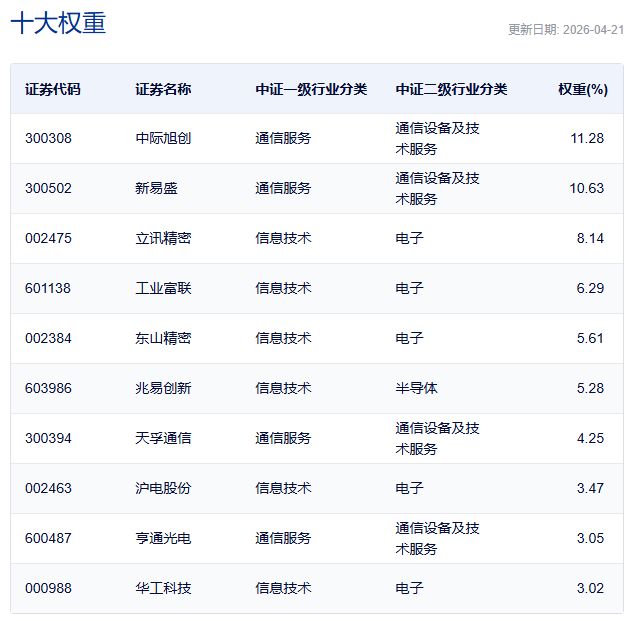
Task: Select the 中证一级行业分类 column header
Action: pyautogui.click(x=311, y=89)
